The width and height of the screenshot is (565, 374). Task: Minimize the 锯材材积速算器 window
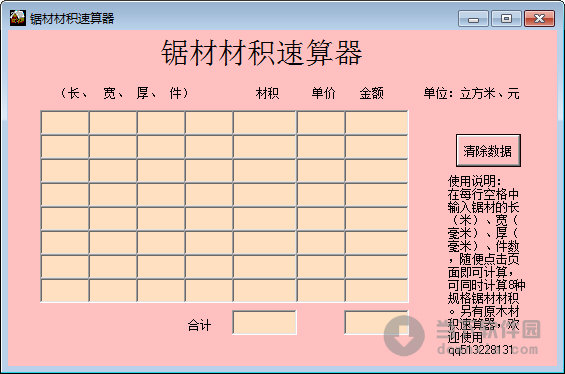(x=473, y=19)
